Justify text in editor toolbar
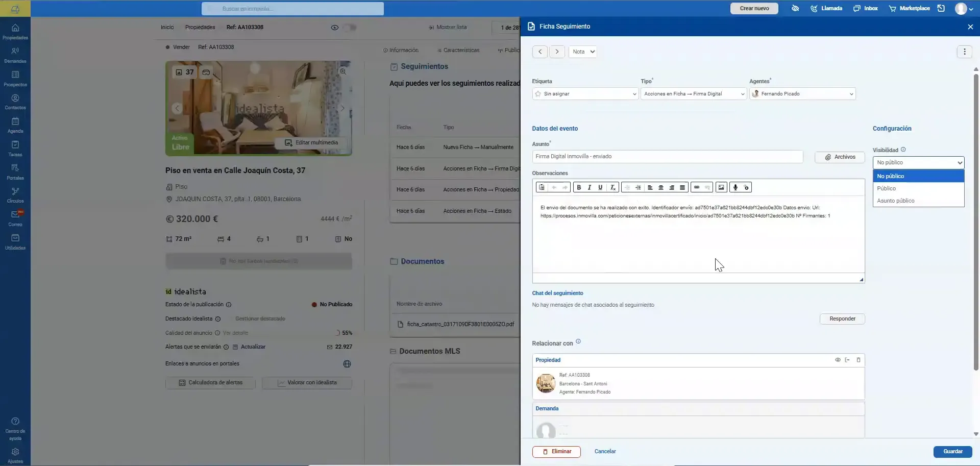This screenshot has width=980, height=466. (682, 187)
